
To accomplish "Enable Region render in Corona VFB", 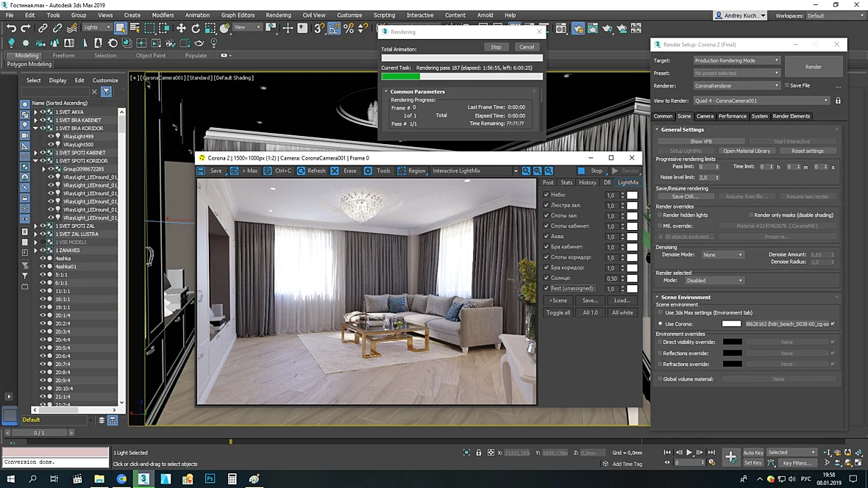I will point(411,171).
